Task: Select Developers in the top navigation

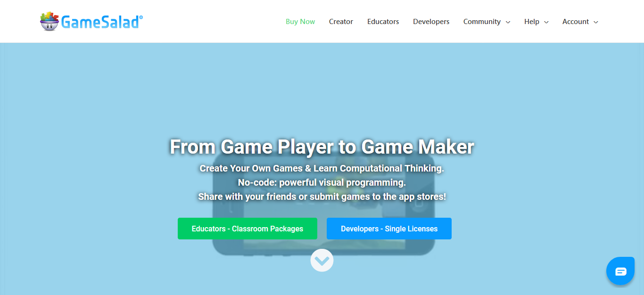Action: tap(431, 22)
